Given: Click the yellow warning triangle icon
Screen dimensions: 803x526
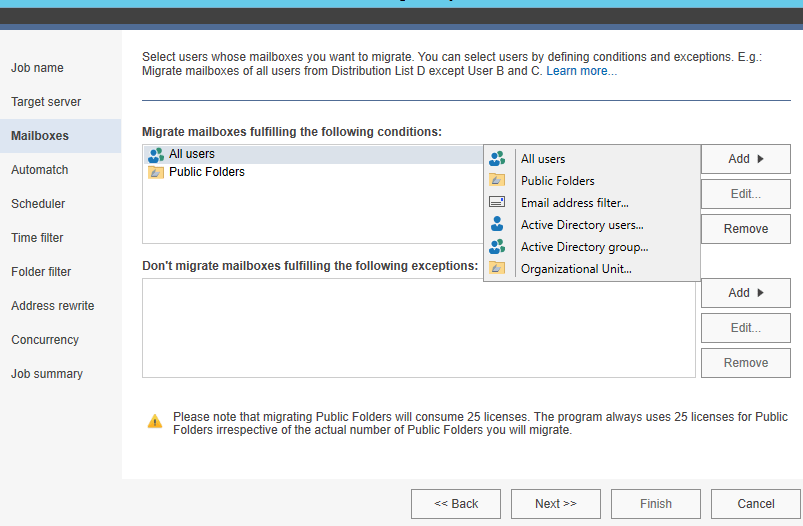Looking at the screenshot, I should (155, 422).
